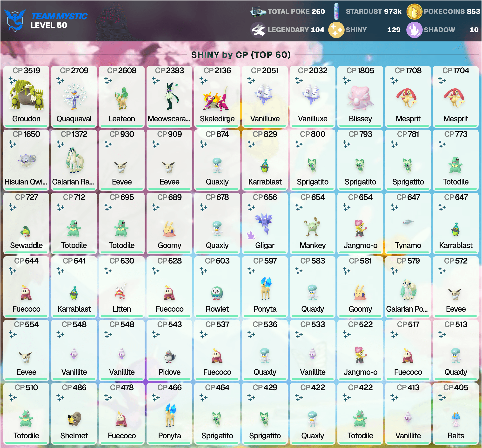Viewport: 482px width, 448px height.
Task: Click the "SHINY by CP (TOP 60)" heading
Action: point(241,55)
